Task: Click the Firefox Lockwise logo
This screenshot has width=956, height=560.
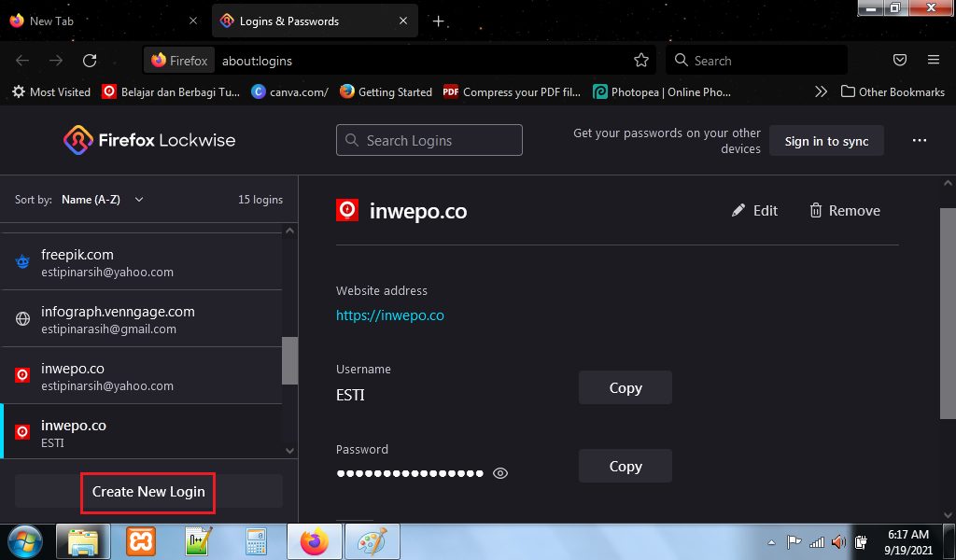Action: pyautogui.click(x=149, y=140)
